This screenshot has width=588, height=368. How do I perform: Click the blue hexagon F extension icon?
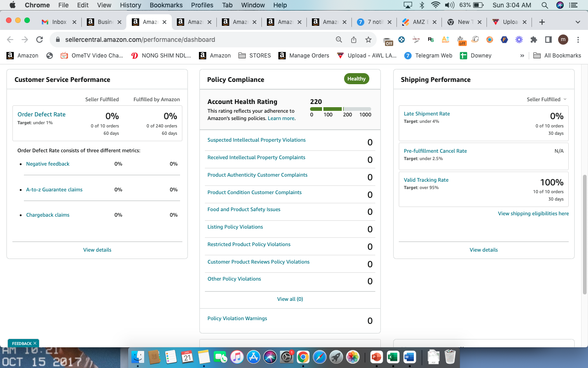(x=504, y=40)
